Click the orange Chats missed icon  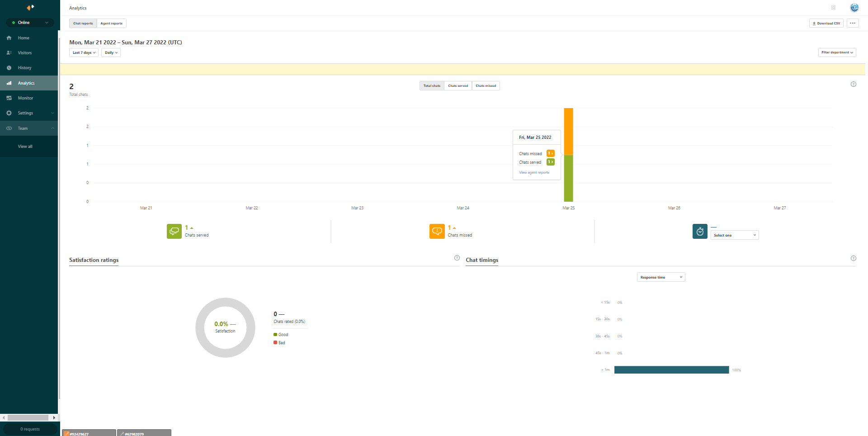437,231
